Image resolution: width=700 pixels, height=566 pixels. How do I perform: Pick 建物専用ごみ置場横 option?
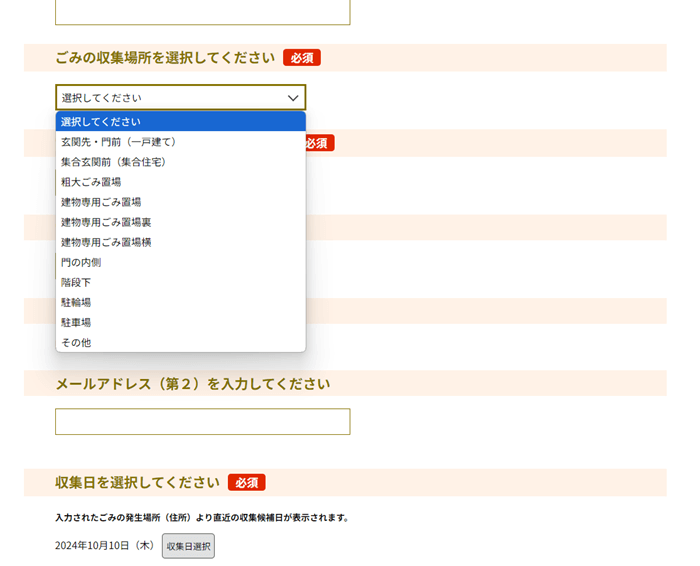(x=180, y=242)
